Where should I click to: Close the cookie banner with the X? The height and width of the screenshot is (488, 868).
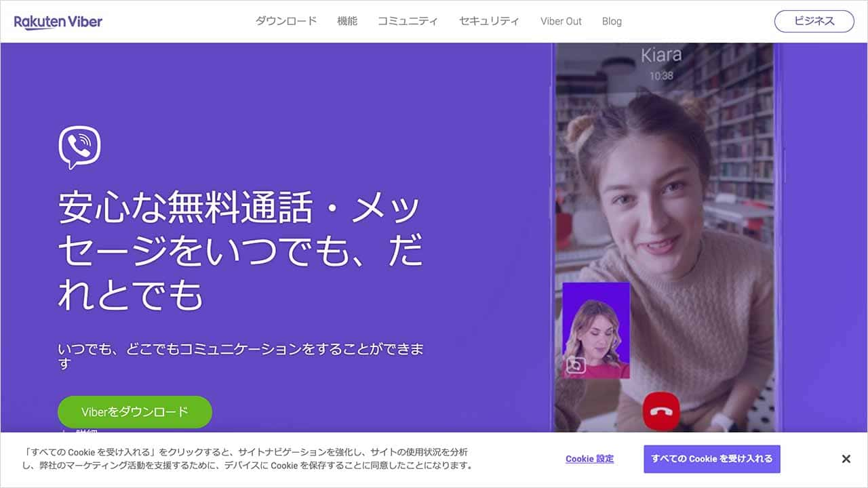pos(846,459)
